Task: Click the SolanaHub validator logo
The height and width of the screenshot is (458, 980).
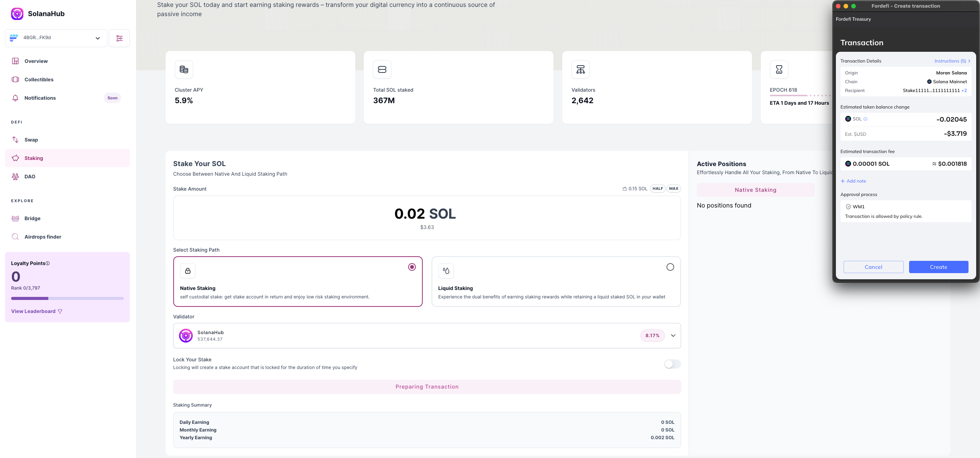Action: (x=186, y=336)
